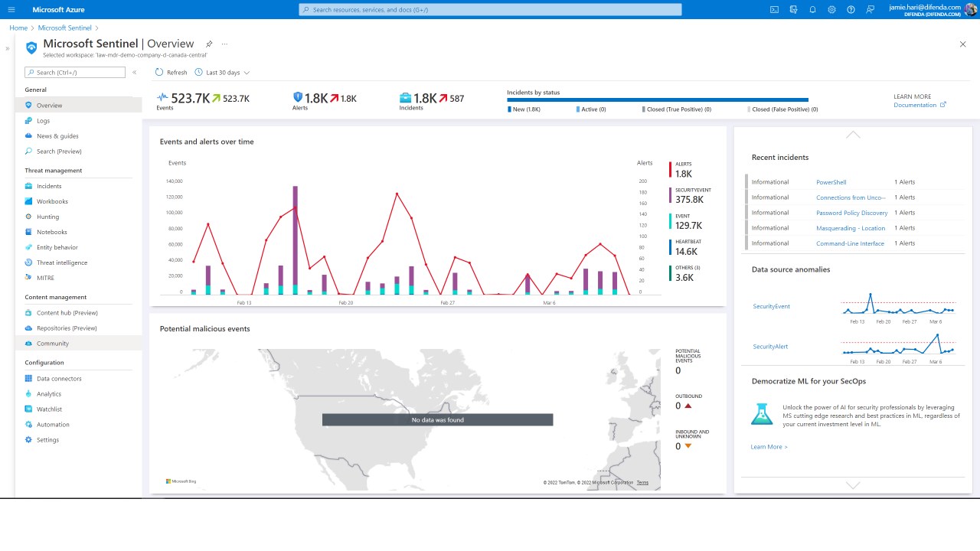The width and height of the screenshot is (980, 551).
Task: Open the Azure portal hamburger menu
Action: point(11,9)
